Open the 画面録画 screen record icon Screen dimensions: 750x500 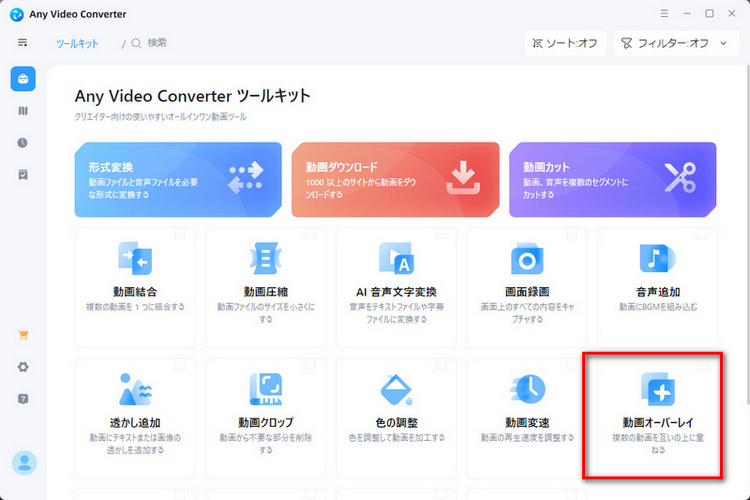(527, 258)
